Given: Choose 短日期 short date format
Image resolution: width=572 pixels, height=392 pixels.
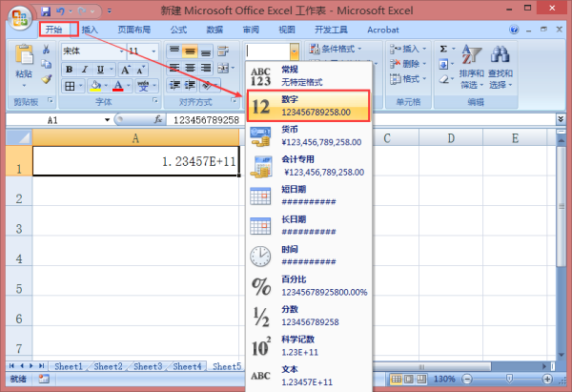Looking at the screenshot, I should (309, 196).
